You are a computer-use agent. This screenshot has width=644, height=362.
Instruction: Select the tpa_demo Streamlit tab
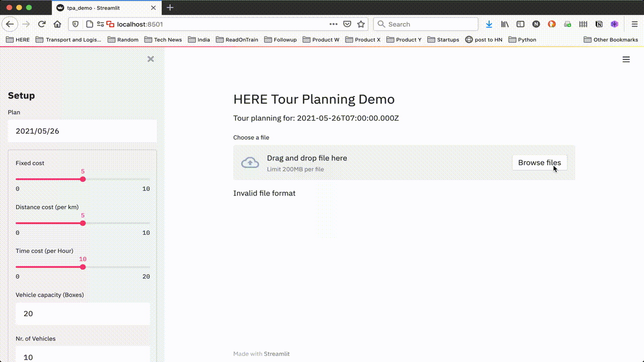pyautogui.click(x=107, y=8)
